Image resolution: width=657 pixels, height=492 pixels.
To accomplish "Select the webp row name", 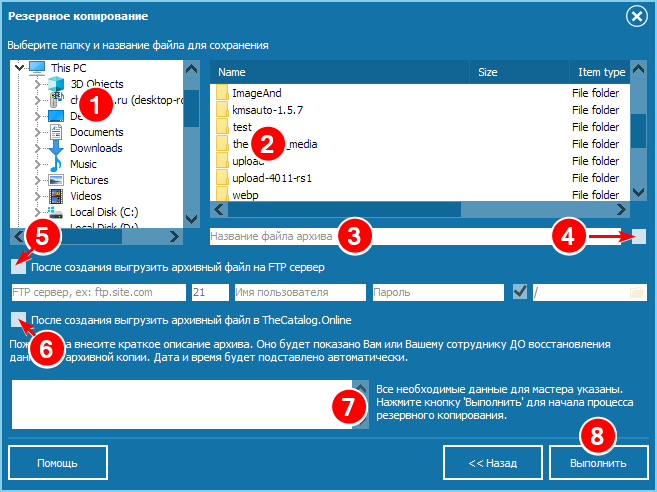I will click(x=246, y=195).
